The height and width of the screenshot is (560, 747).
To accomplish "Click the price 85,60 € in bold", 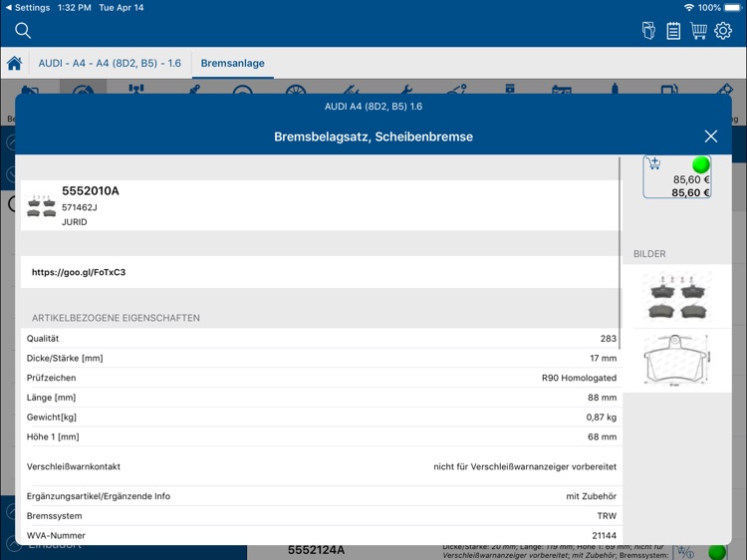I will click(691, 192).
